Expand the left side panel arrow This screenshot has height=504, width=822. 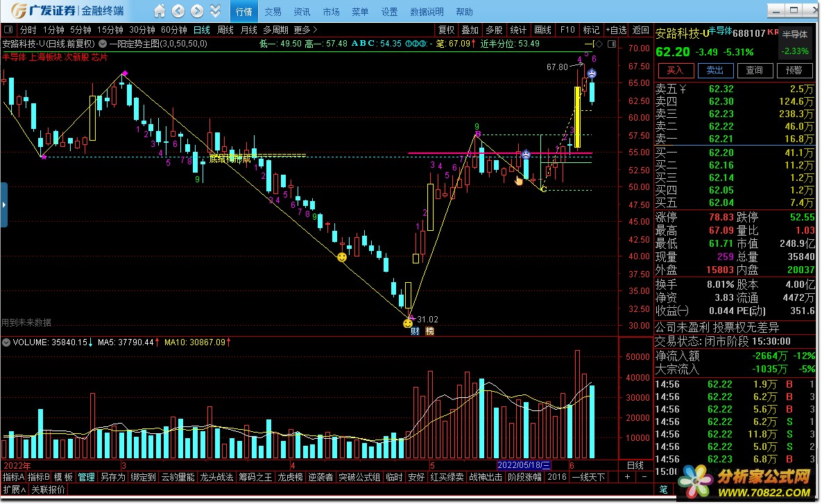[x=3, y=205]
